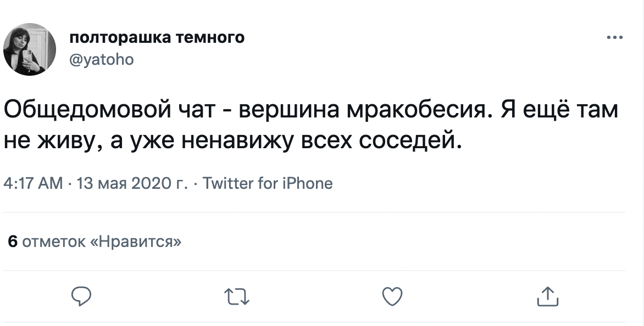Screen dimensions: 644x326
Task: Open the author's profile photo
Action: tap(30, 49)
